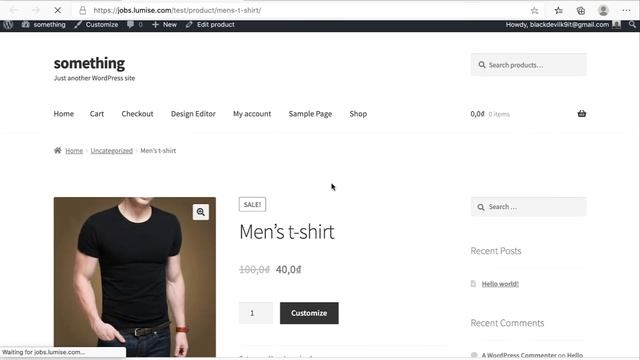Go to the Cart page
Viewport: 640px width, 360px height.
coord(97,114)
